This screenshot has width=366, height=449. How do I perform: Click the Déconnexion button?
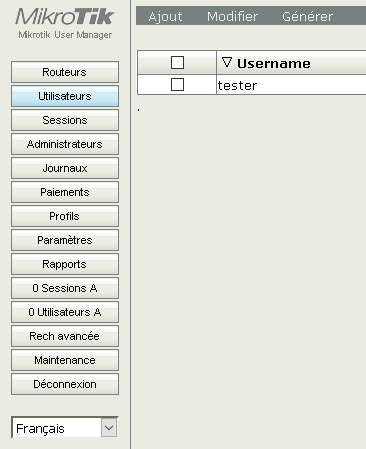[x=65, y=384]
